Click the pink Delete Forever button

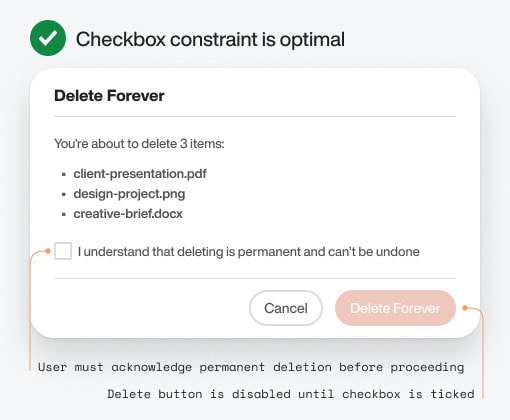(x=395, y=308)
